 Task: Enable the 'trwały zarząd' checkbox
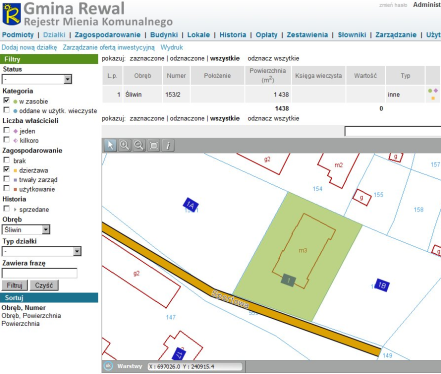pos(6,179)
